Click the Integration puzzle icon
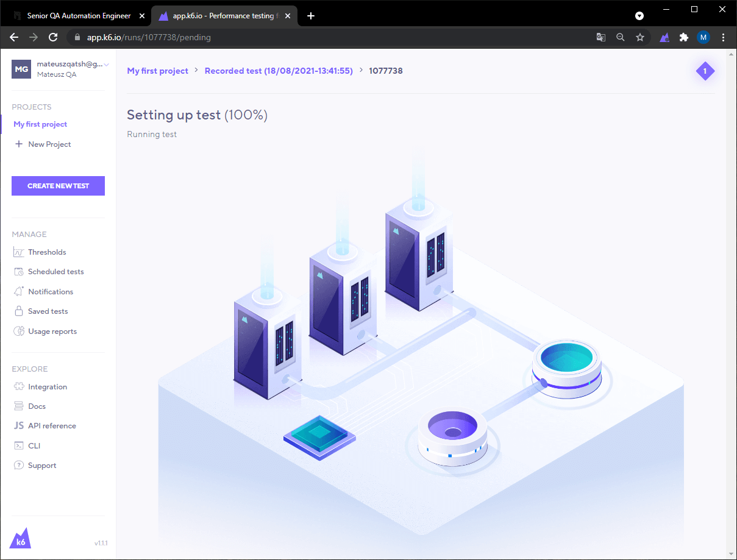The image size is (737, 560). (x=18, y=387)
